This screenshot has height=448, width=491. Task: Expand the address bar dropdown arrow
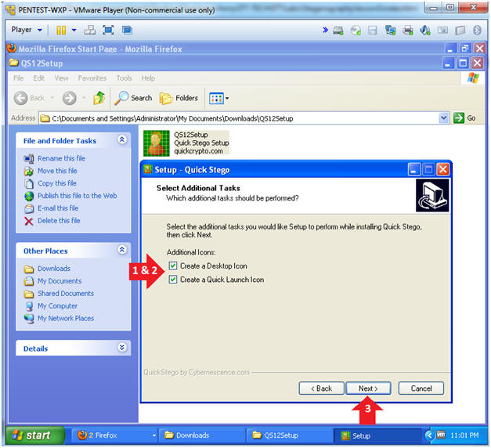tap(444, 118)
